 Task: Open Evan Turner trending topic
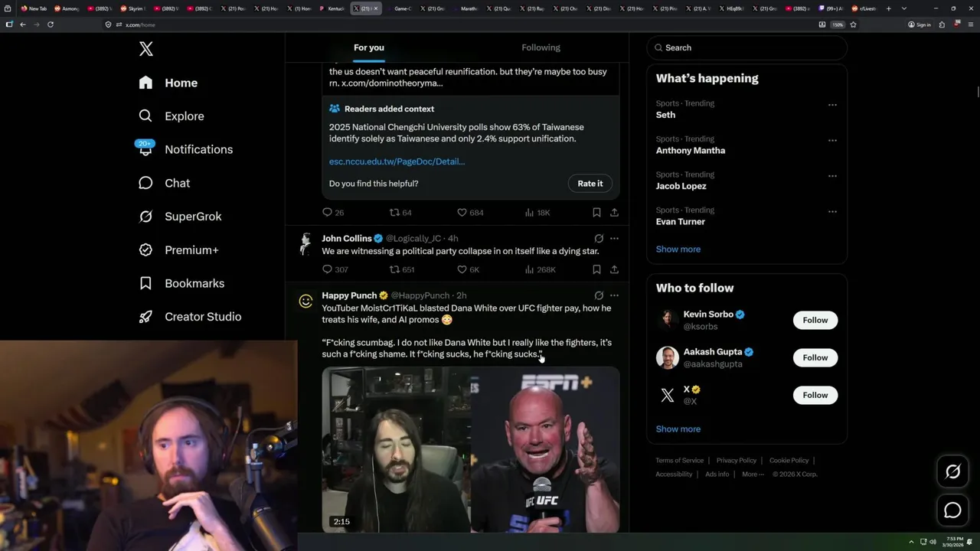[x=681, y=222]
